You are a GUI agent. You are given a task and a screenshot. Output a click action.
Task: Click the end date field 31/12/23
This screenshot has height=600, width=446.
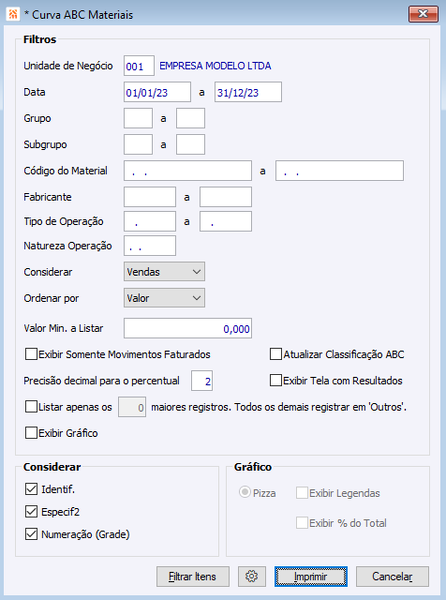[248, 92]
